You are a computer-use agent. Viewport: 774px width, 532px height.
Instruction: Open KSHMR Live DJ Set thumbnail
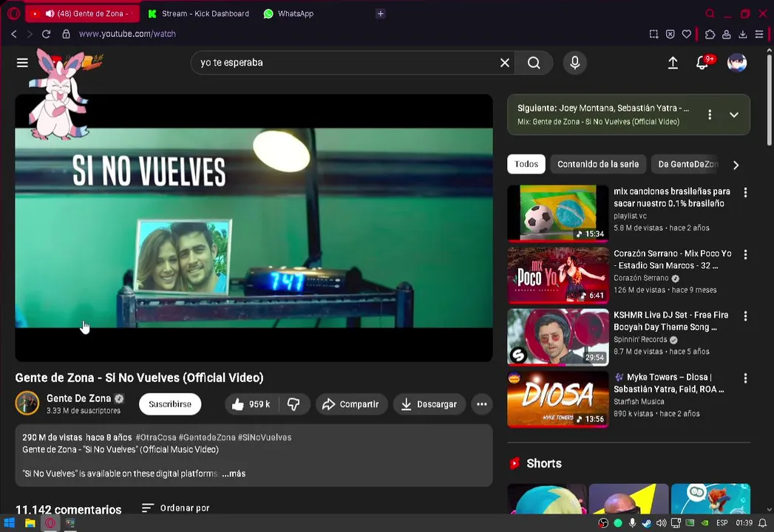(x=558, y=337)
